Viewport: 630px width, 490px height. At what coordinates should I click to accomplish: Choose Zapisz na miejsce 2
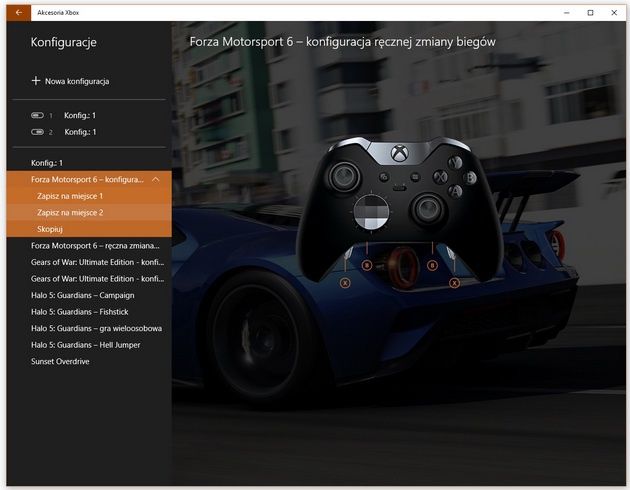point(89,212)
